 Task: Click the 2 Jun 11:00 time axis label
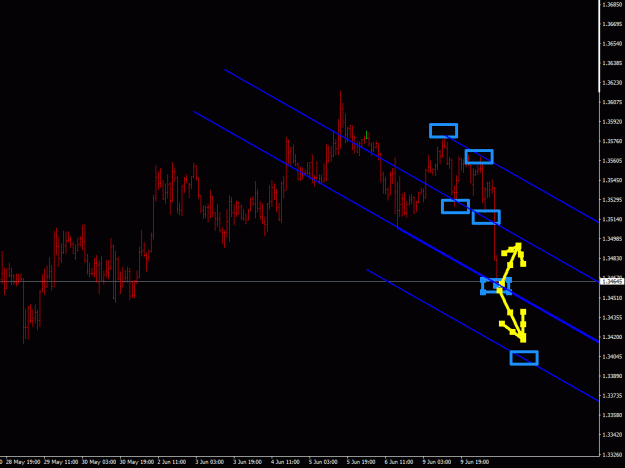pyautogui.click(x=173, y=462)
